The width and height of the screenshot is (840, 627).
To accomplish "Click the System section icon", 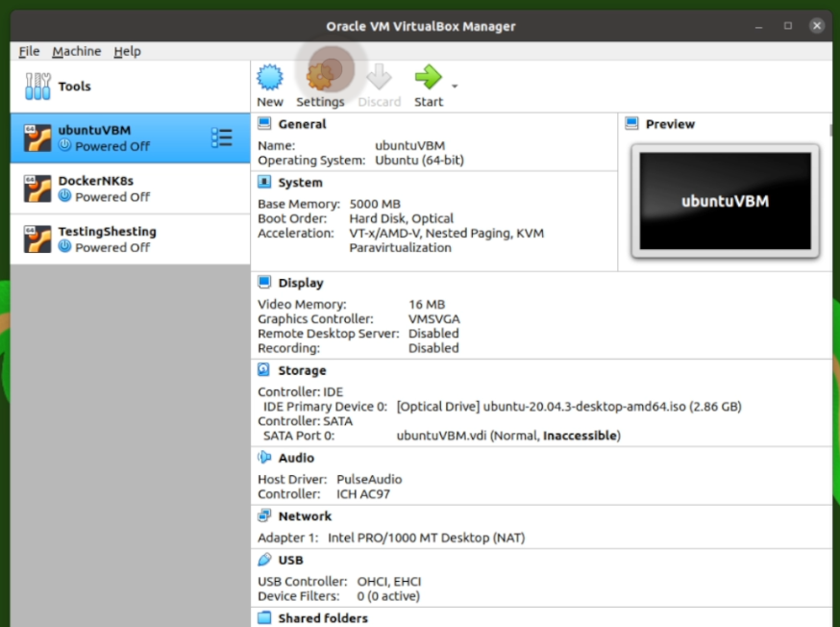I will coord(263,182).
